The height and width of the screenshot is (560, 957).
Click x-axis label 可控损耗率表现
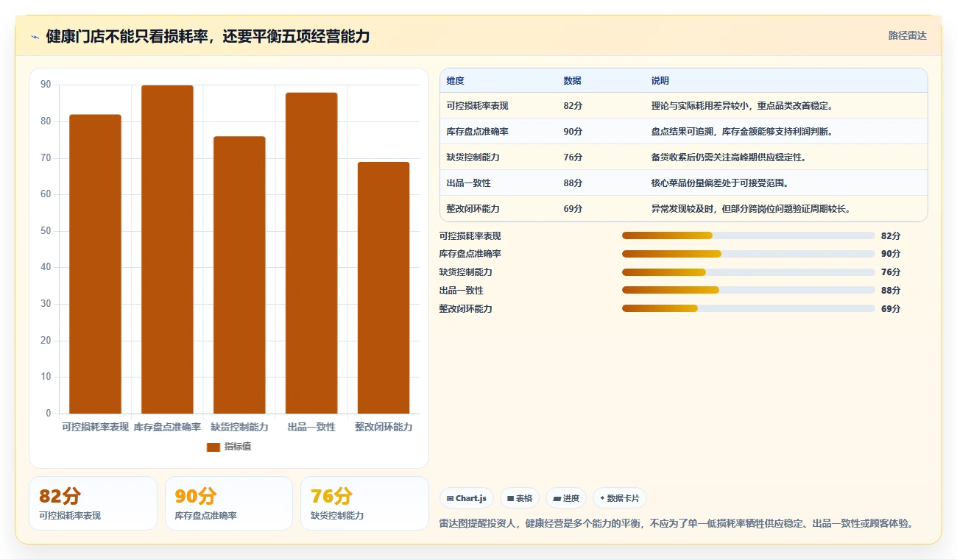[x=95, y=427]
